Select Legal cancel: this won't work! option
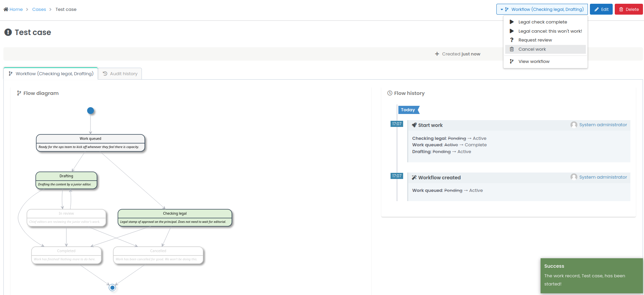 [x=550, y=31]
